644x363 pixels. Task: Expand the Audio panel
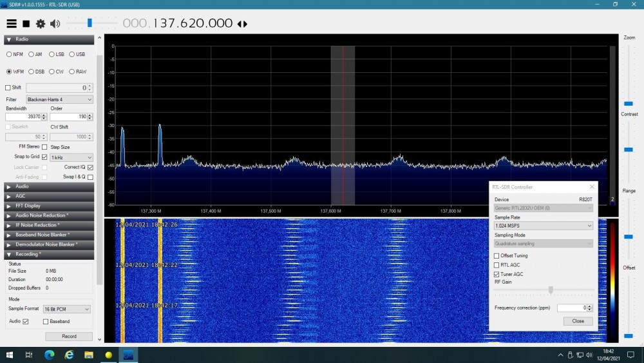pyautogui.click(x=49, y=186)
